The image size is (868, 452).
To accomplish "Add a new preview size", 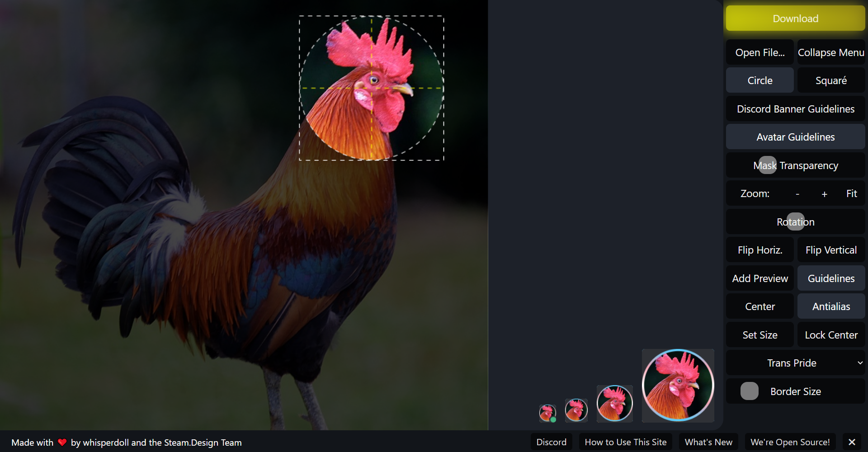I will (x=760, y=278).
